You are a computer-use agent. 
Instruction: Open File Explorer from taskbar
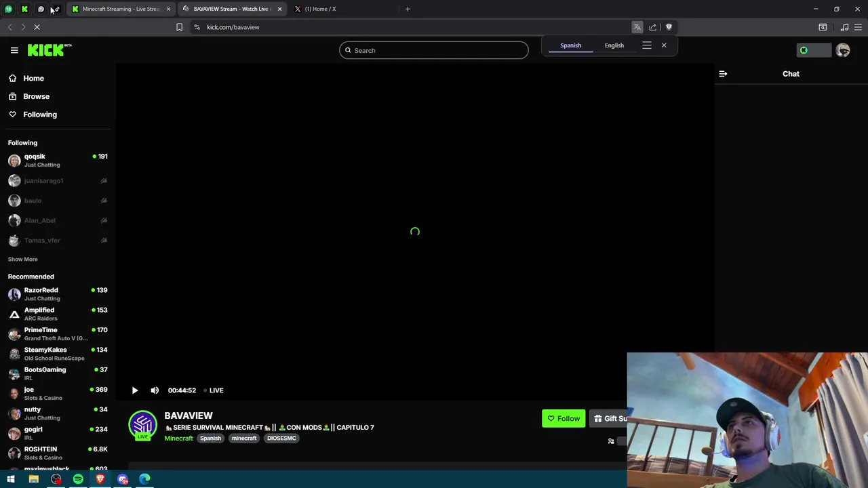[33, 479]
